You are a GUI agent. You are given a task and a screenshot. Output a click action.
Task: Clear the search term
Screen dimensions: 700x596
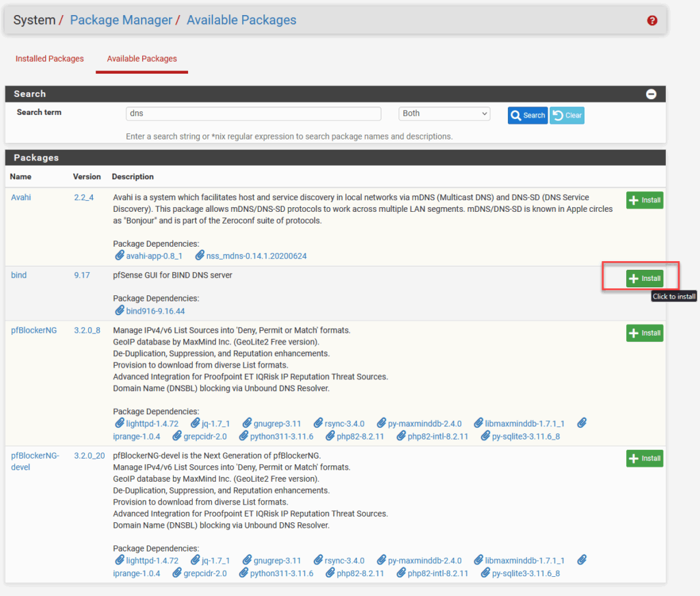(x=567, y=116)
